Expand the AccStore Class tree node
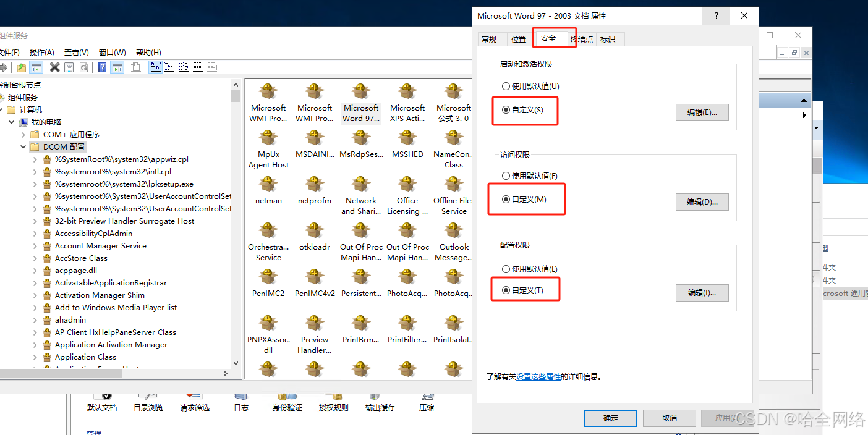This screenshot has width=868, height=435. [35, 258]
